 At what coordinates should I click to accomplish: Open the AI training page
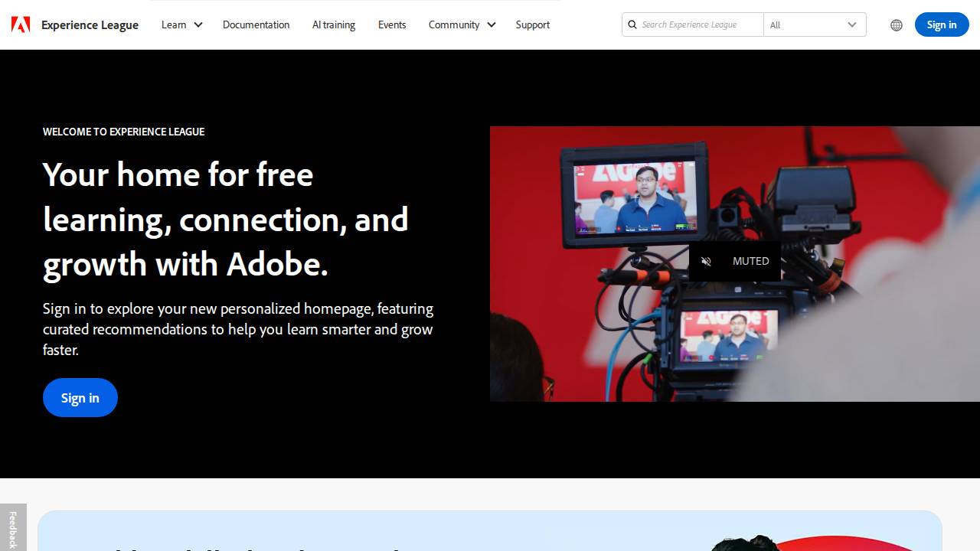[x=333, y=24]
